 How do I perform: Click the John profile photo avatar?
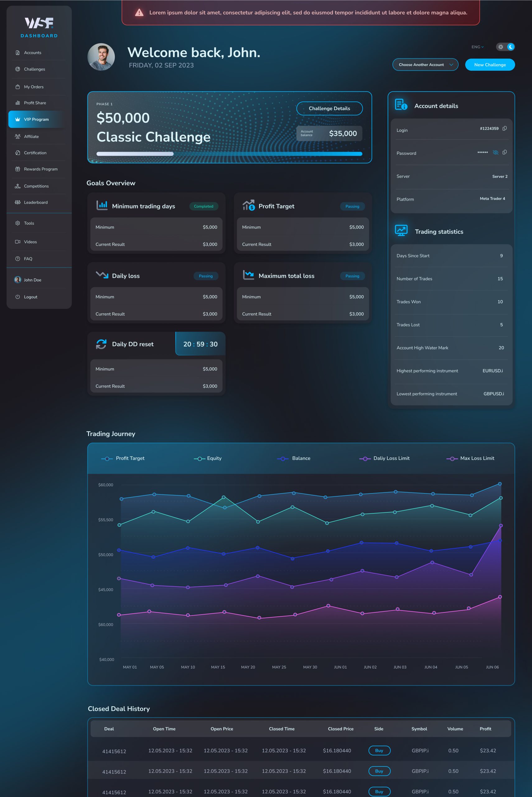click(x=101, y=57)
